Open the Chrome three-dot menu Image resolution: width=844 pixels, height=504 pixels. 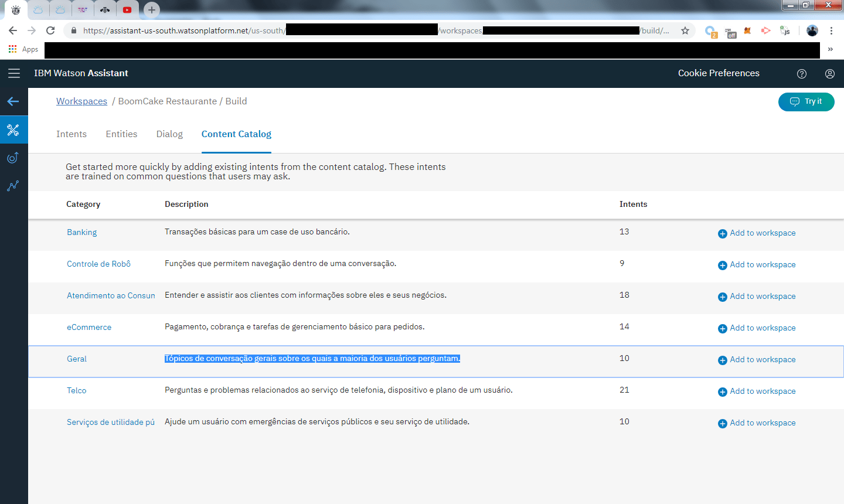click(831, 30)
